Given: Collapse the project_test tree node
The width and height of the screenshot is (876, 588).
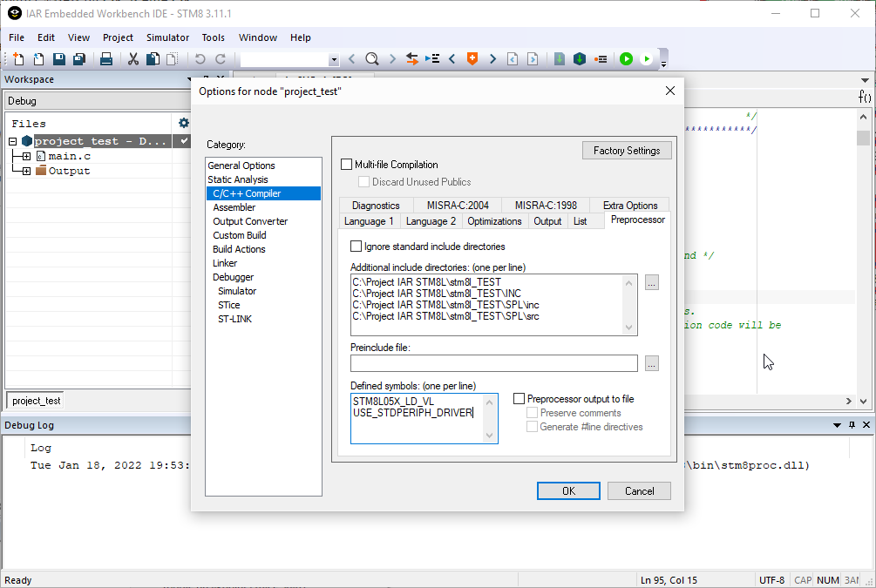Looking at the screenshot, I should click(13, 141).
